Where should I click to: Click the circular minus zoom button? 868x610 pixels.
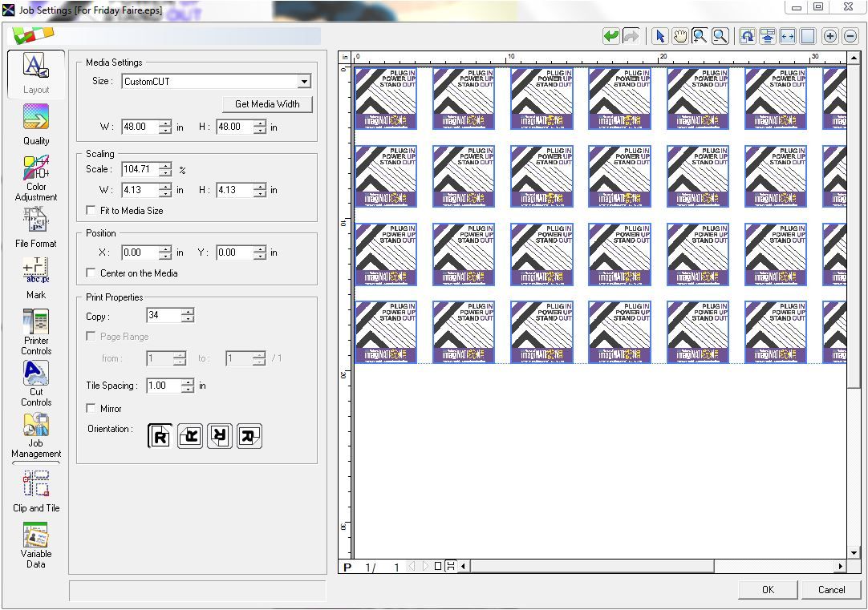click(850, 37)
